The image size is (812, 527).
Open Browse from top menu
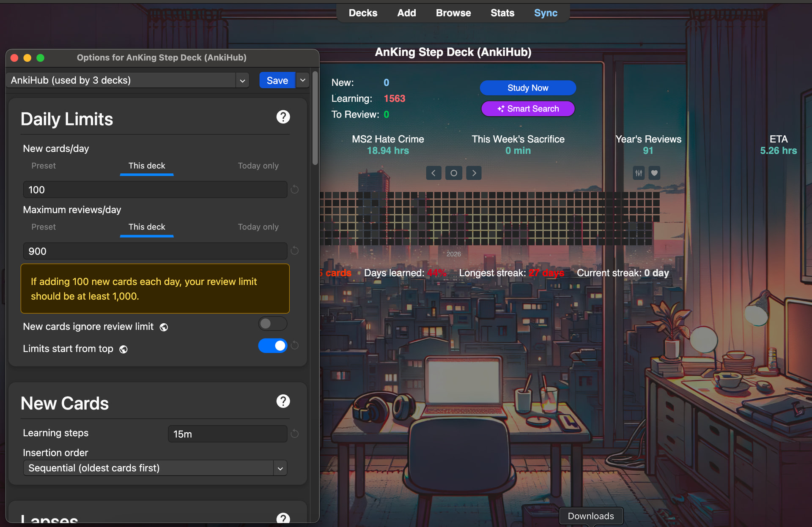453,13
